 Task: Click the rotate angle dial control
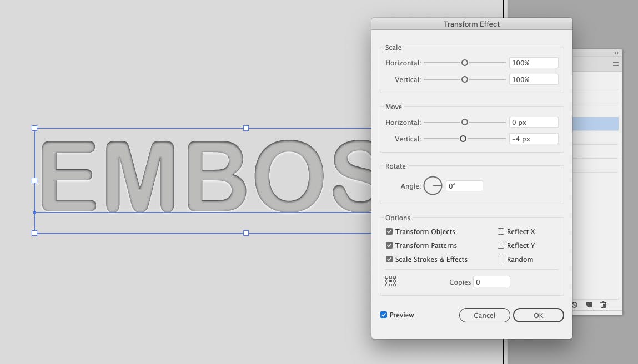click(x=433, y=185)
